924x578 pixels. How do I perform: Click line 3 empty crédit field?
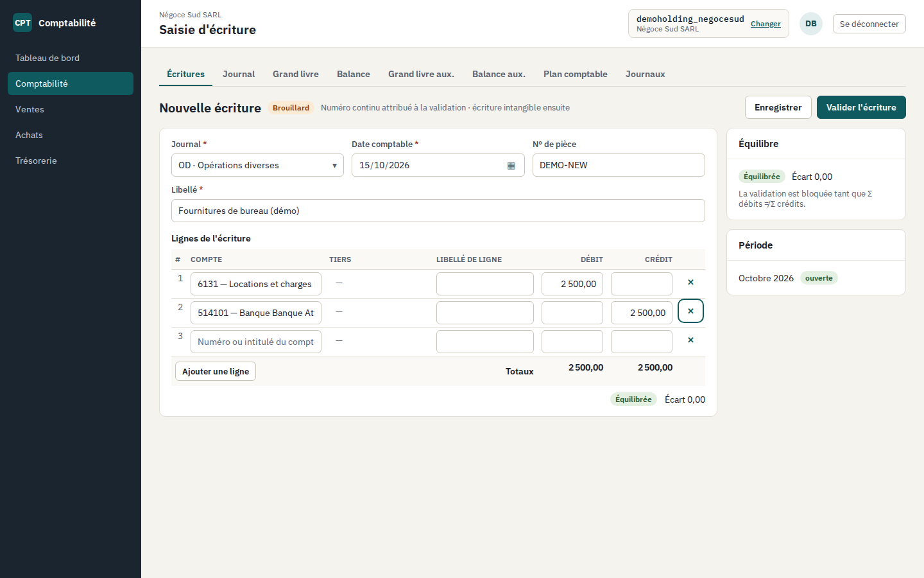point(642,342)
